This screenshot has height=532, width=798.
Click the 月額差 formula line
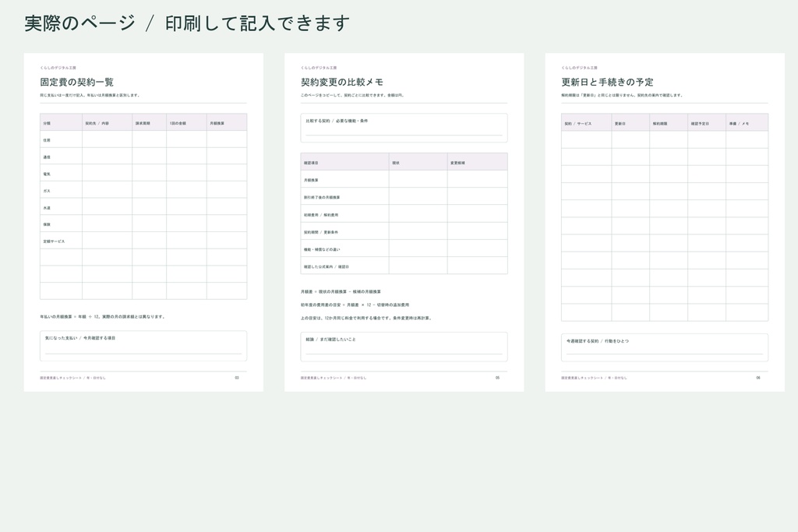(x=341, y=292)
